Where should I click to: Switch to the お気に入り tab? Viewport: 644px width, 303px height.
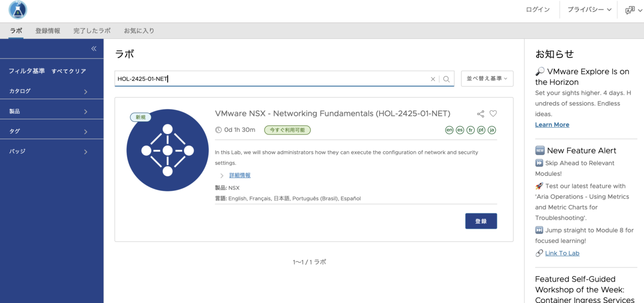point(139,31)
